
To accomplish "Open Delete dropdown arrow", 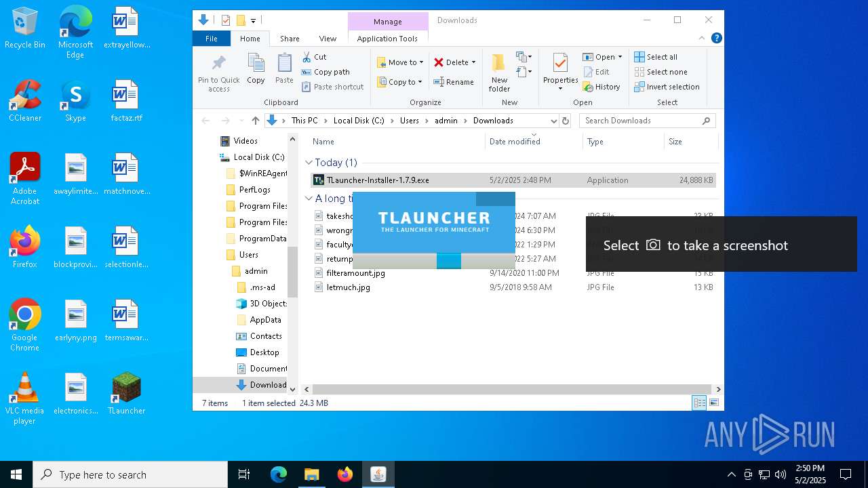I will pos(473,62).
